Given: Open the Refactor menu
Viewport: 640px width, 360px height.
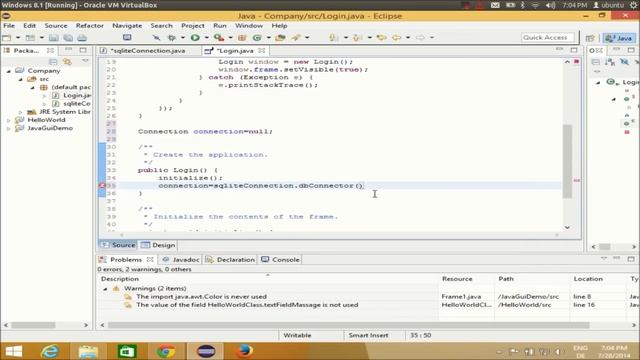Looking at the screenshot, I should [90, 25].
